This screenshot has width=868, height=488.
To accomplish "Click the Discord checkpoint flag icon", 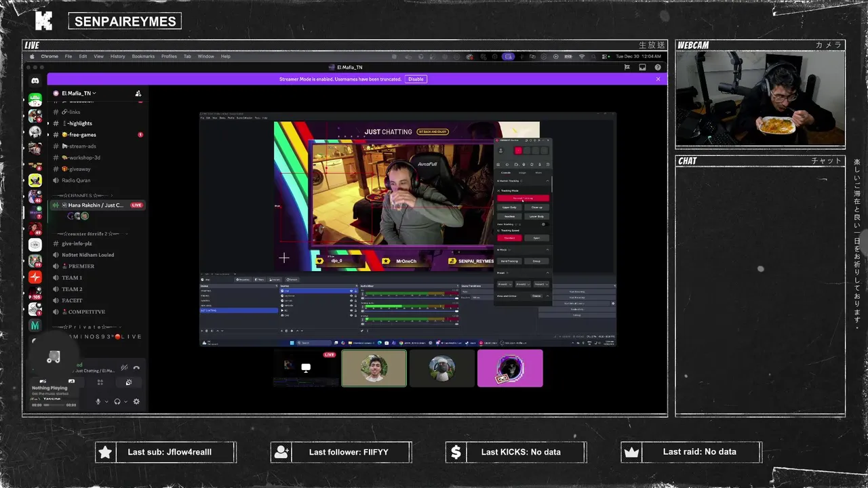I will coord(627,67).
